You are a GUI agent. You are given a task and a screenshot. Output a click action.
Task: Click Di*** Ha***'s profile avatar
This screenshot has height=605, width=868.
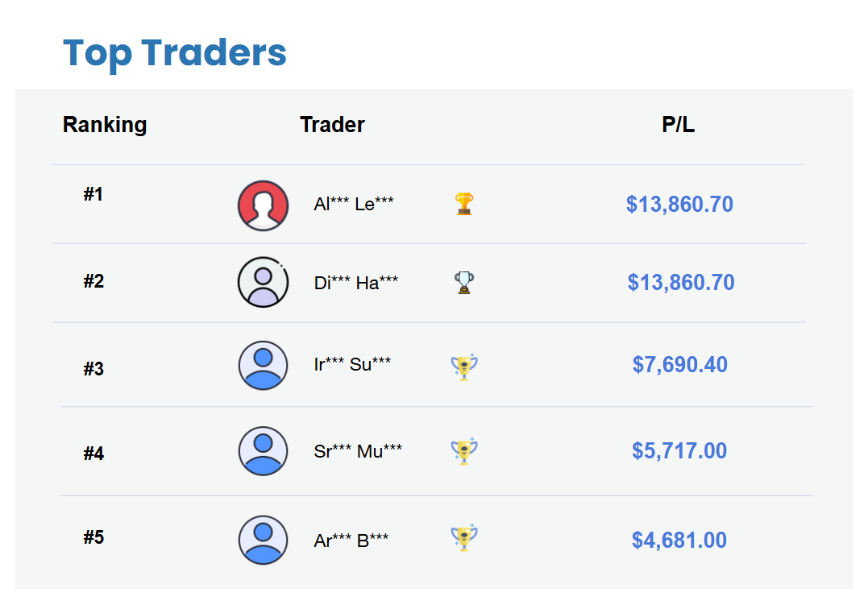click(x=263, y=283)
